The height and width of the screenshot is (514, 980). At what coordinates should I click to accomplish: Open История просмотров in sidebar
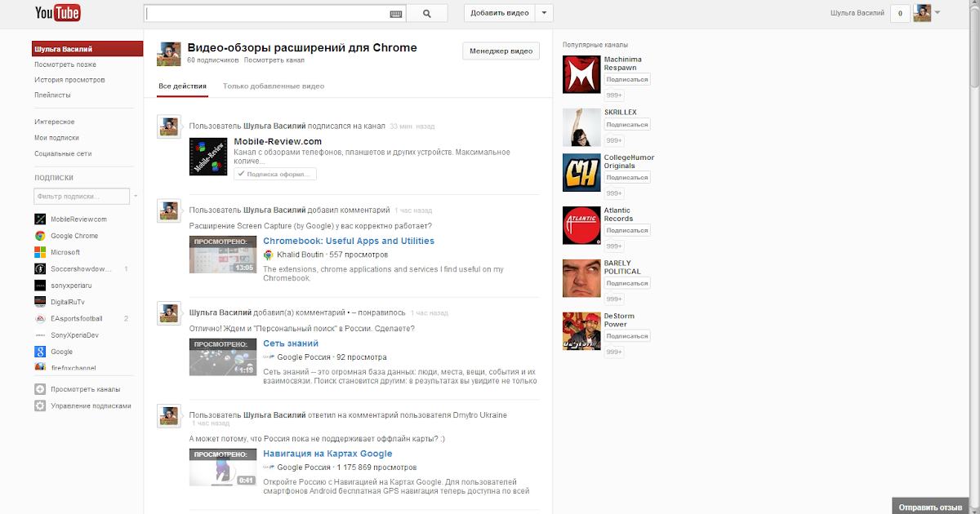(69, 80)
